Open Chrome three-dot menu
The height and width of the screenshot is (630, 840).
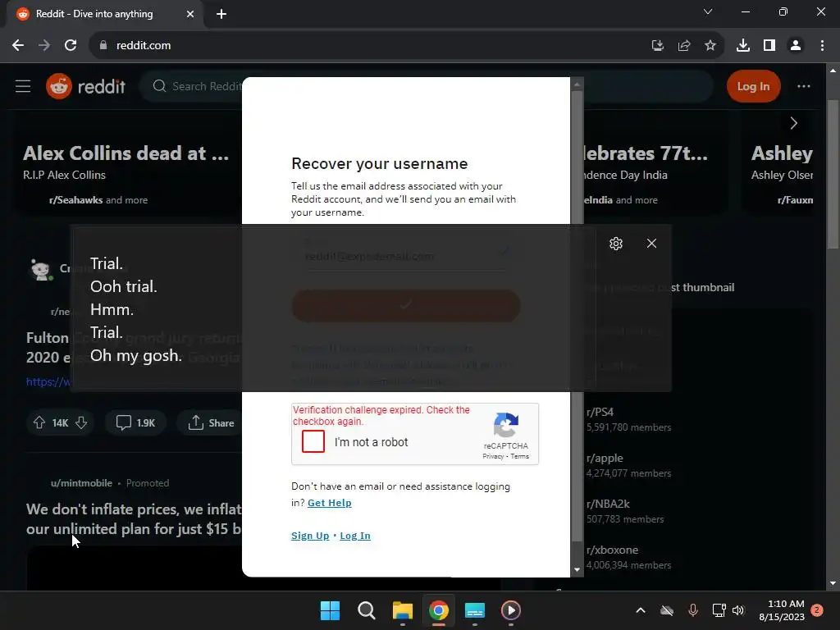822,46
